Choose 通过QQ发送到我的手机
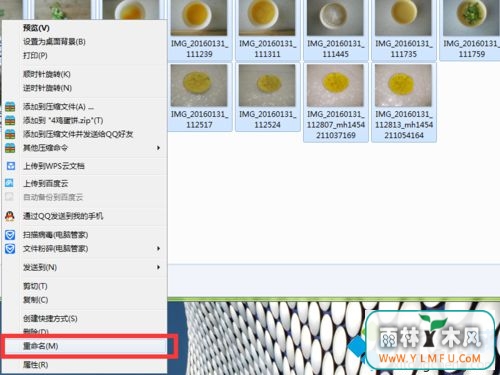The height and width of the screenshot is (375, 500). tap(63, 216)
